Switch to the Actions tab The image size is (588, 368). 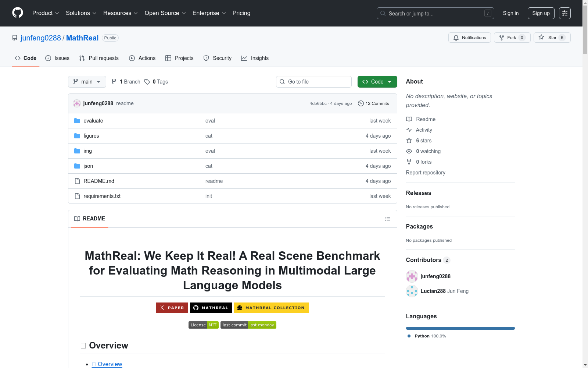tap(142, 58)
